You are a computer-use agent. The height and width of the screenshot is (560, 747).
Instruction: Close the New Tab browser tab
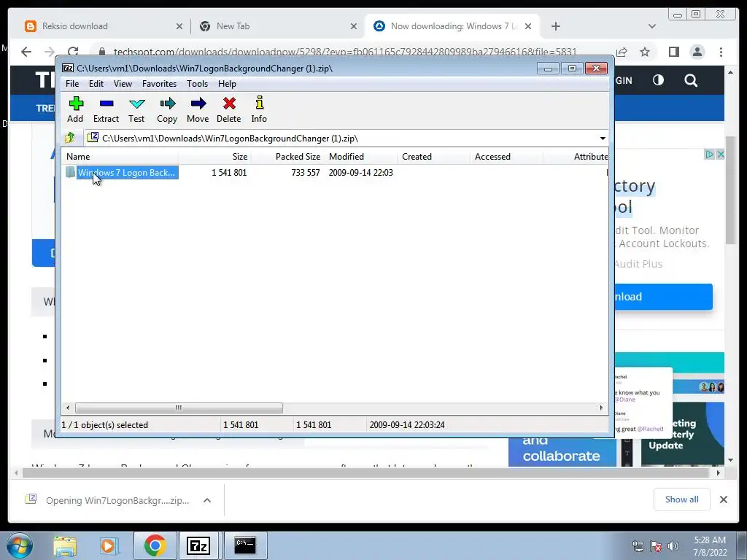coord(354,26)
